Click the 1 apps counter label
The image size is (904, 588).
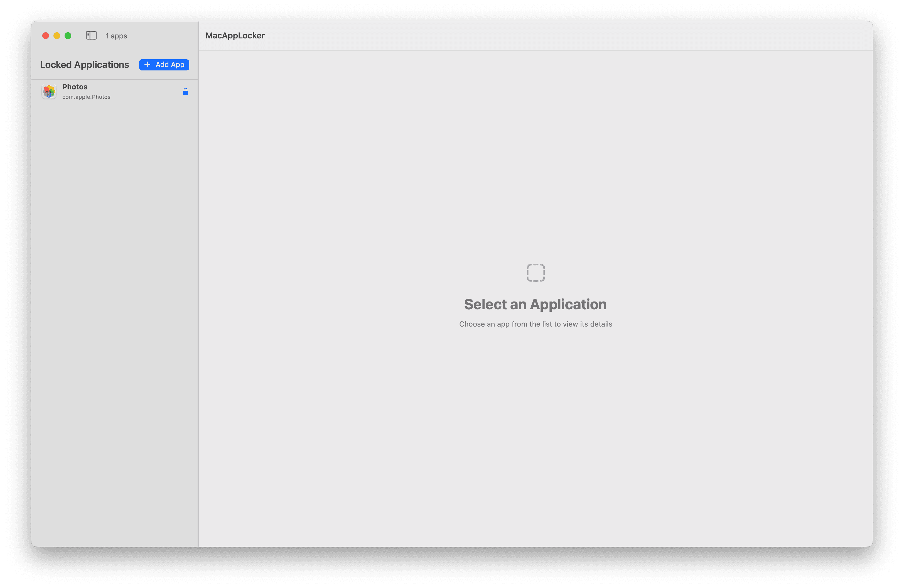[x=116, y=35]
